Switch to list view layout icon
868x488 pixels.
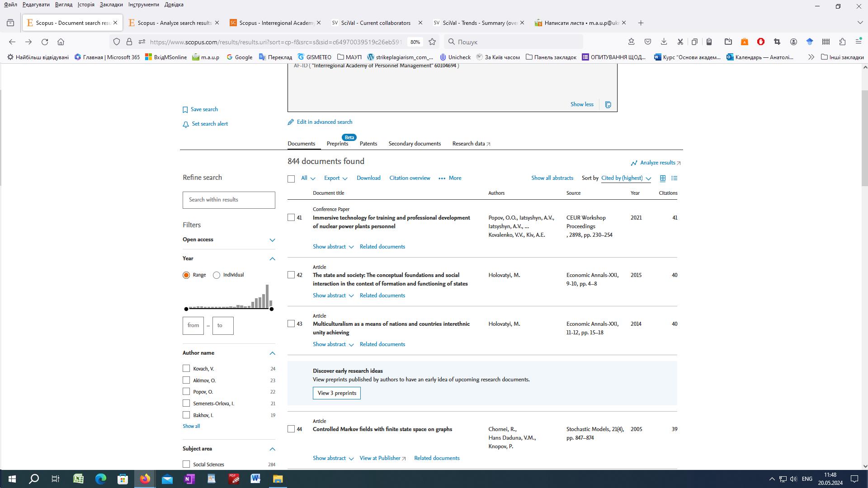[x=675, y=178]
